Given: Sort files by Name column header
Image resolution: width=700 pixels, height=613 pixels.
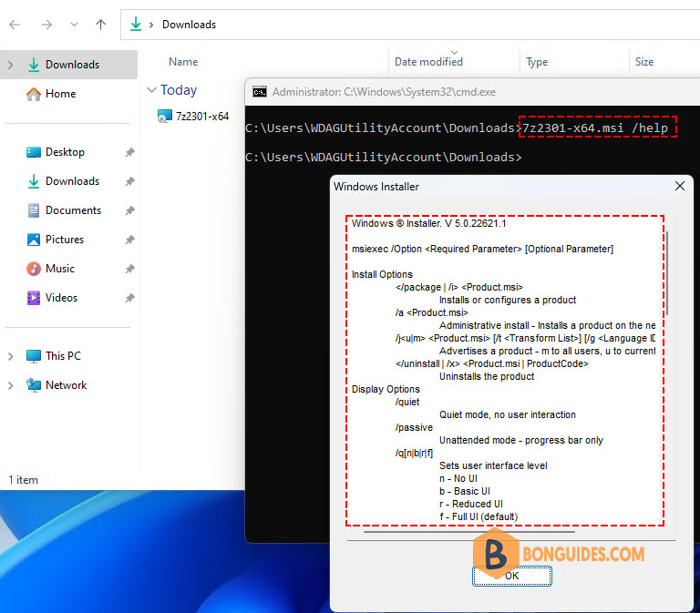Looking at the screenshot, I should coord(183,62).
